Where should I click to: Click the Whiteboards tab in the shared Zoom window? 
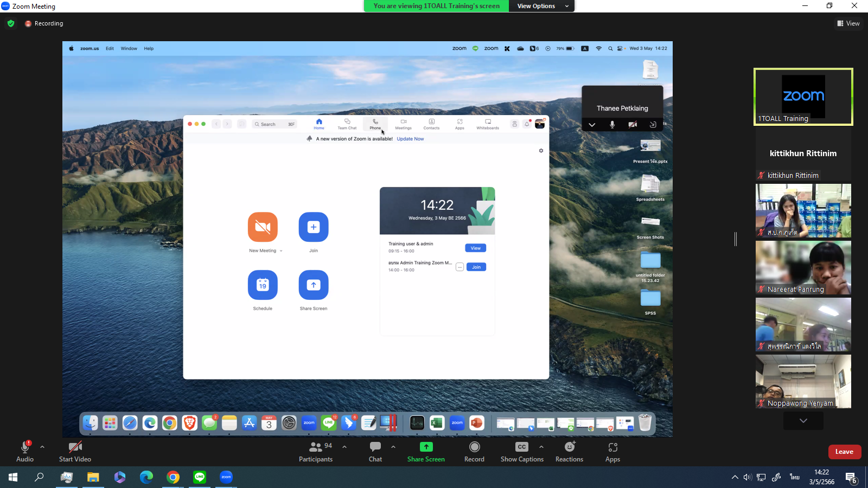[x=488, y=124]
